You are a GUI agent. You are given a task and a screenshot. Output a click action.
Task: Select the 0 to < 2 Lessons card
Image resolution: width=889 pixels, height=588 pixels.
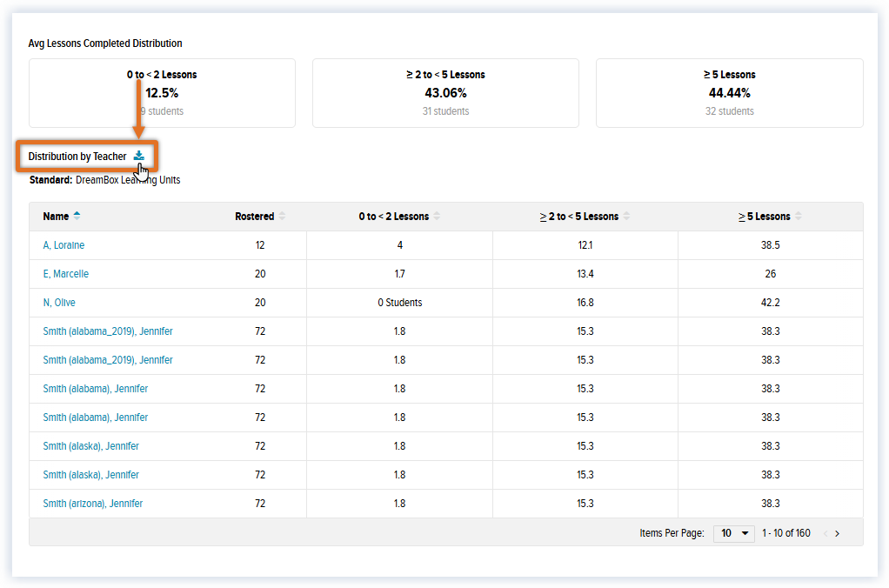coord(162,93)
